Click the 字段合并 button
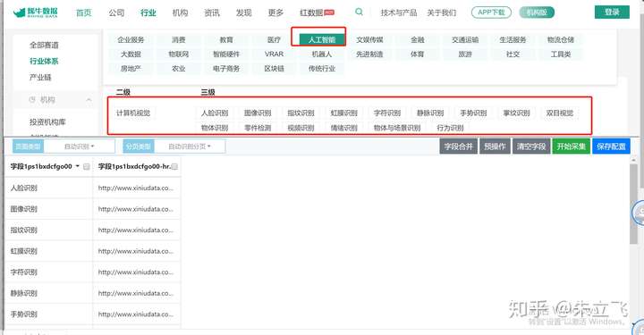 pyautogui.click(x=458, y=147)
